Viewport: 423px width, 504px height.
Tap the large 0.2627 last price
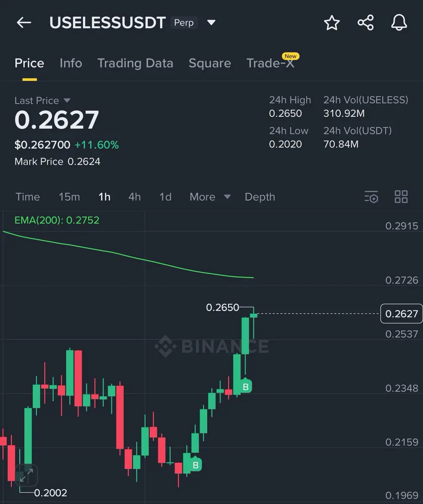[x=57, y=120]
